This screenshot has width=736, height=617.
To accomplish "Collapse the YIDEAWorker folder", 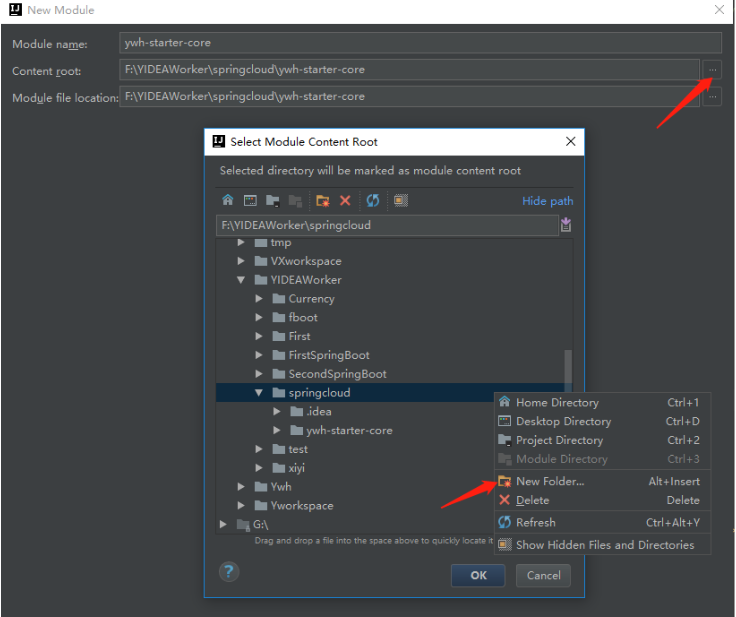I will (x=241, y=280).
